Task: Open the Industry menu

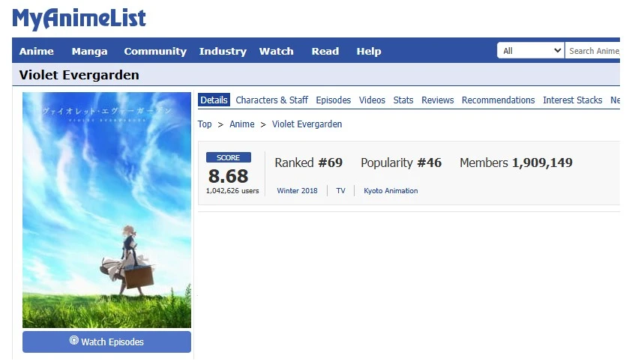Action: coord(223,52)
